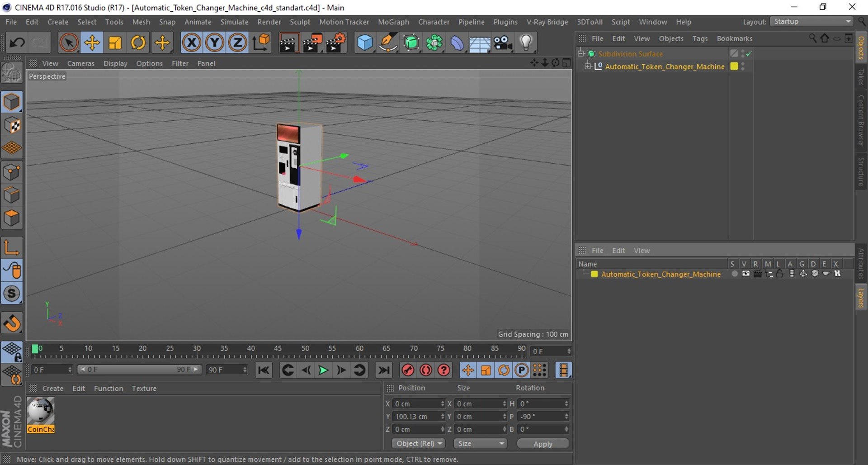Click the preview range slider bar

point(139,370)
